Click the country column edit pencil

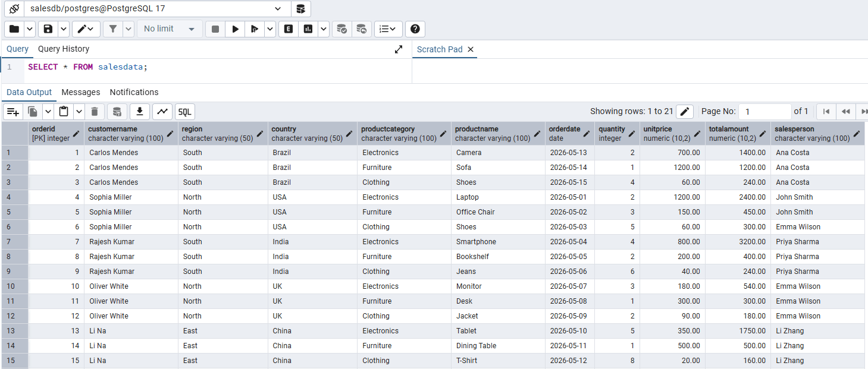pos(350,134)
